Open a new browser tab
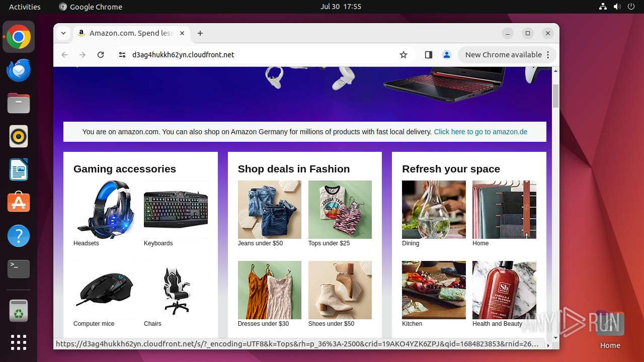The image size is (644, 362). pos(200,33)
